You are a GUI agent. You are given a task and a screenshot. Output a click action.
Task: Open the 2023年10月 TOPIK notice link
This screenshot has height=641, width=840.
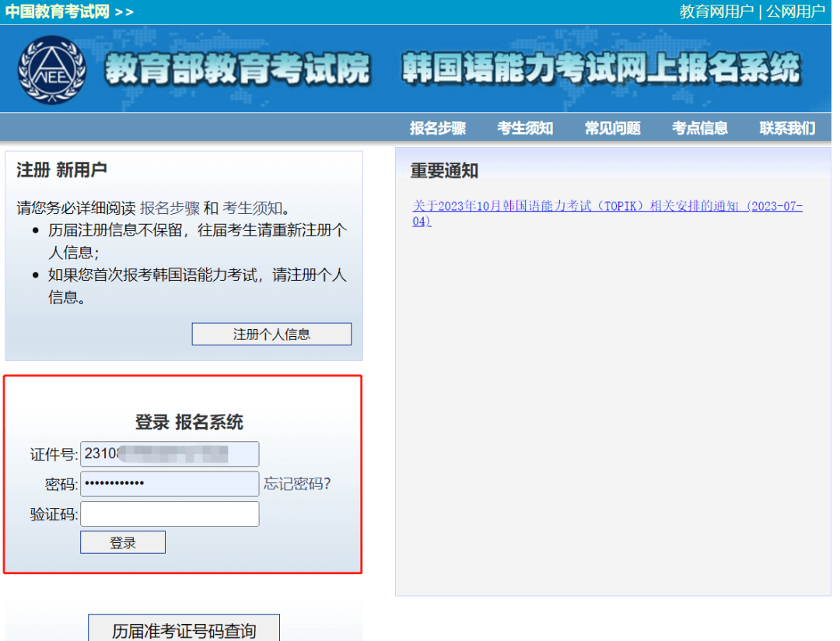(x=607, y=213)
